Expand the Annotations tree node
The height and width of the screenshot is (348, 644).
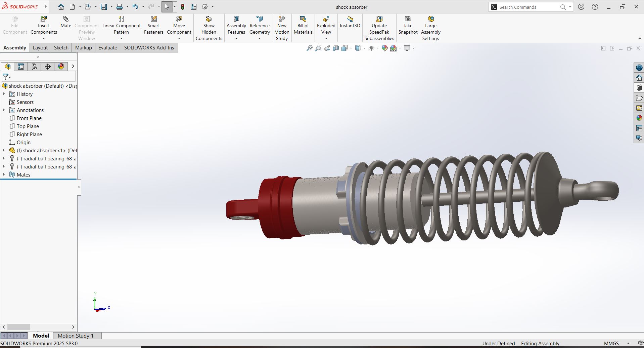[4, 110]
